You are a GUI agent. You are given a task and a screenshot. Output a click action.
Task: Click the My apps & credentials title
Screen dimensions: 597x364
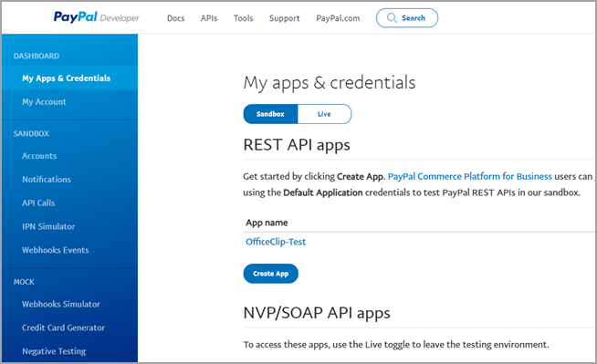point(330,82)
